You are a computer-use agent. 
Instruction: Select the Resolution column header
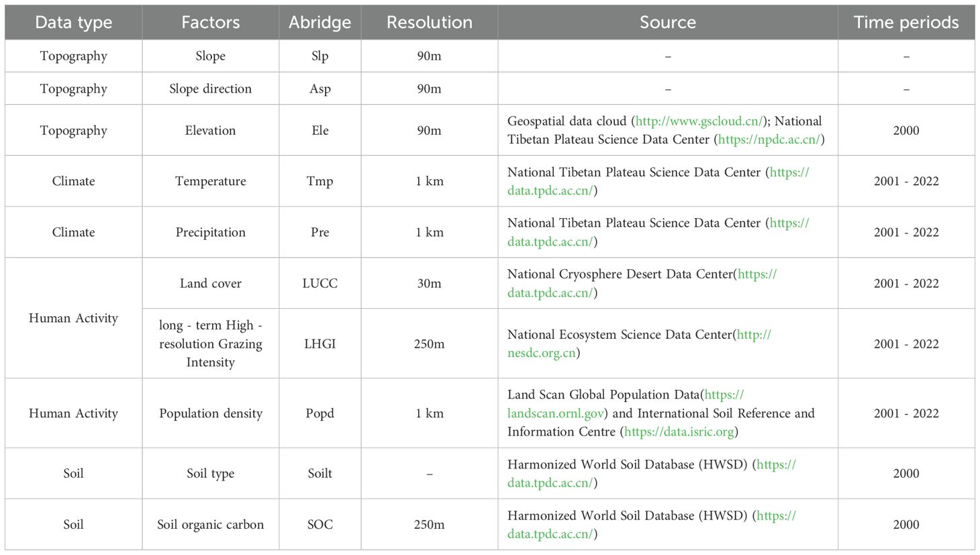tap(429, 22)
